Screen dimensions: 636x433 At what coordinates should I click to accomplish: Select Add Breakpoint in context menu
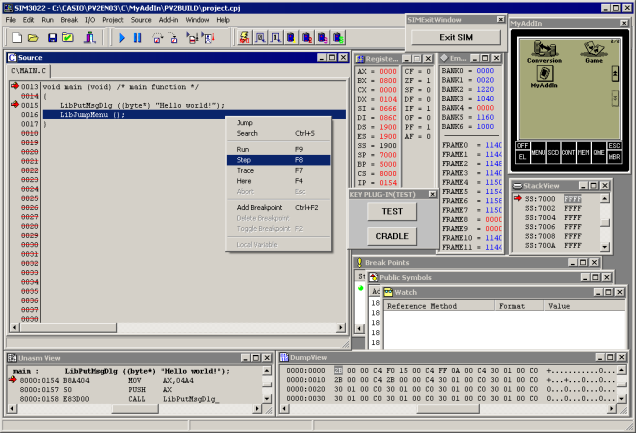[x=278, y=208]
